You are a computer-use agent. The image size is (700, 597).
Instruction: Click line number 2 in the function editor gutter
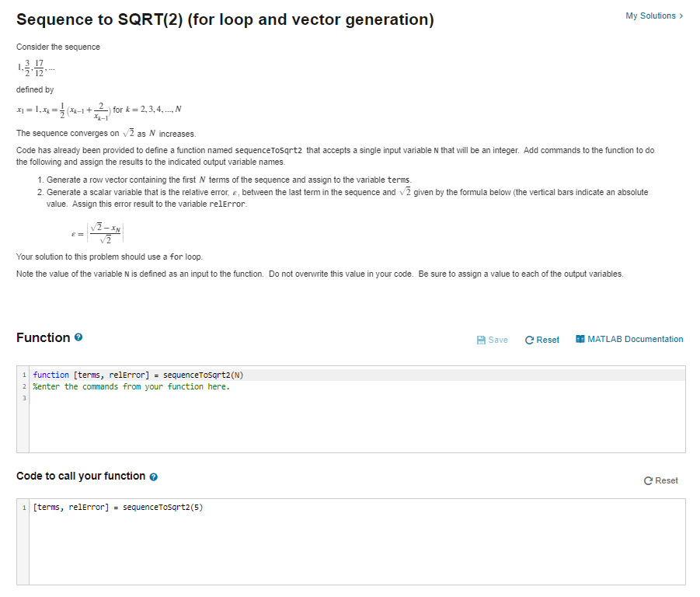23,386
